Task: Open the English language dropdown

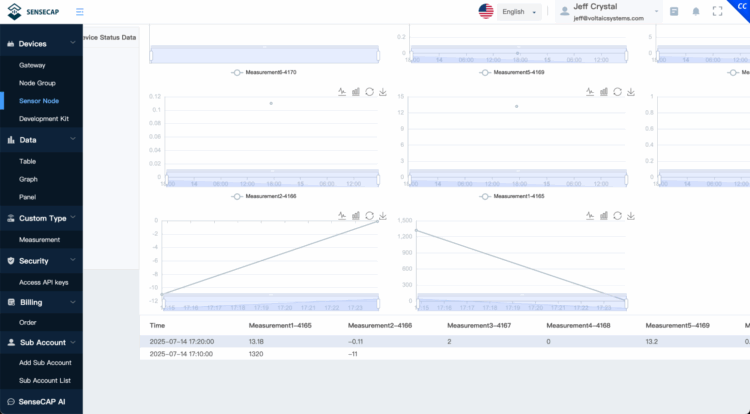Action: click(x=519, y=12)
